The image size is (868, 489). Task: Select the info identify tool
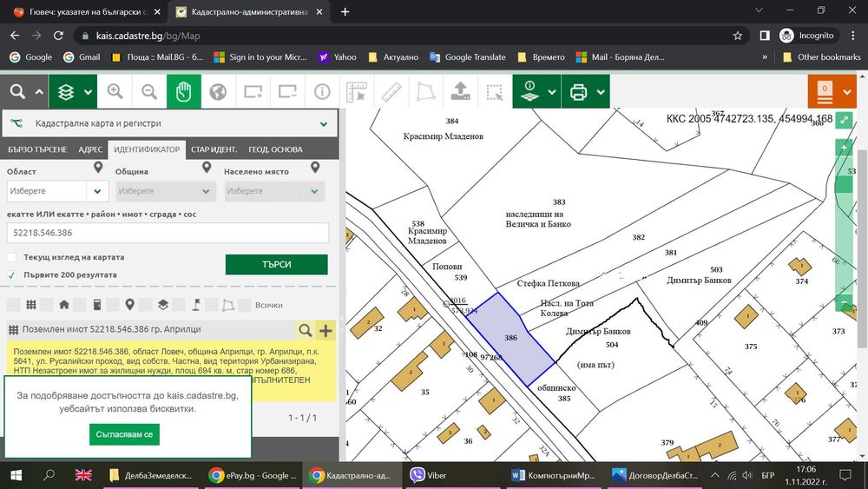pyautogui.click(x=322, y=92)
